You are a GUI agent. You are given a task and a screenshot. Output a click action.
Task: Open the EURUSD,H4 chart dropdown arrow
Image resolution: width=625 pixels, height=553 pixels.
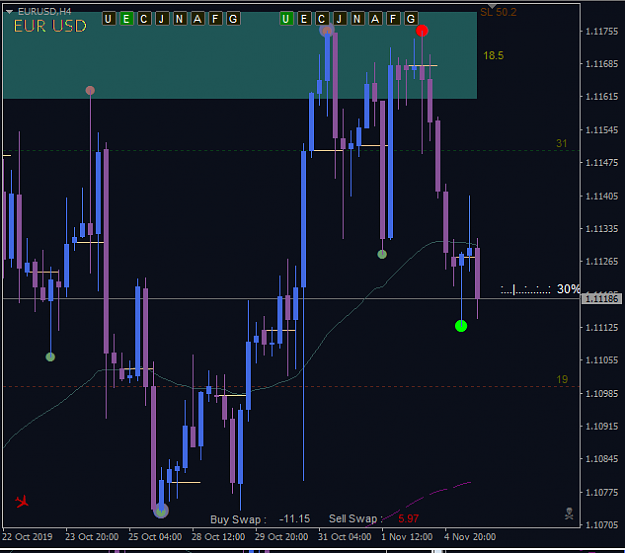pos(9,12)
